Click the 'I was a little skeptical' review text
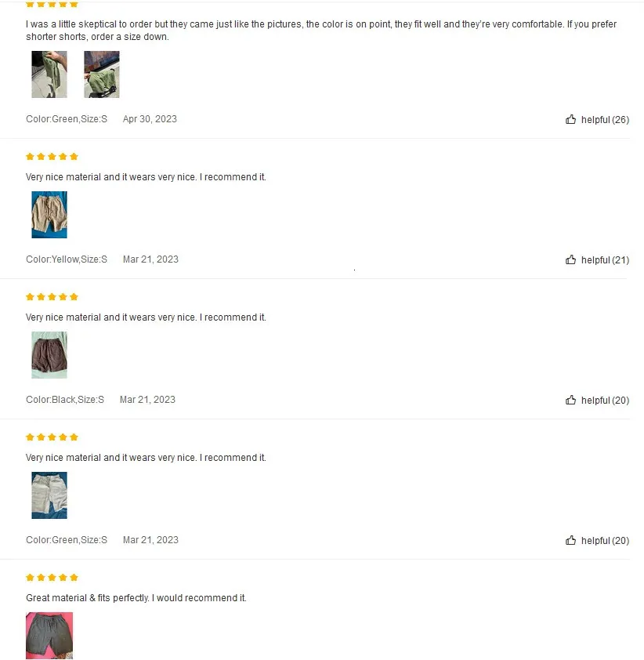Image resolution: width=644 pixels, height=660 pixels. 321,31
